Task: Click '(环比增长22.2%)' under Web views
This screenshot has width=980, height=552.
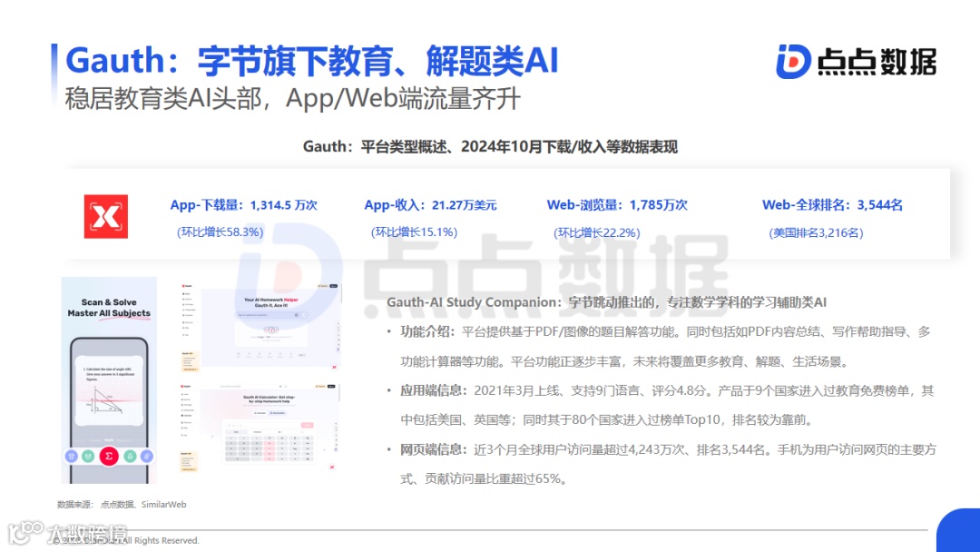Action: click(x=597, y=232)
